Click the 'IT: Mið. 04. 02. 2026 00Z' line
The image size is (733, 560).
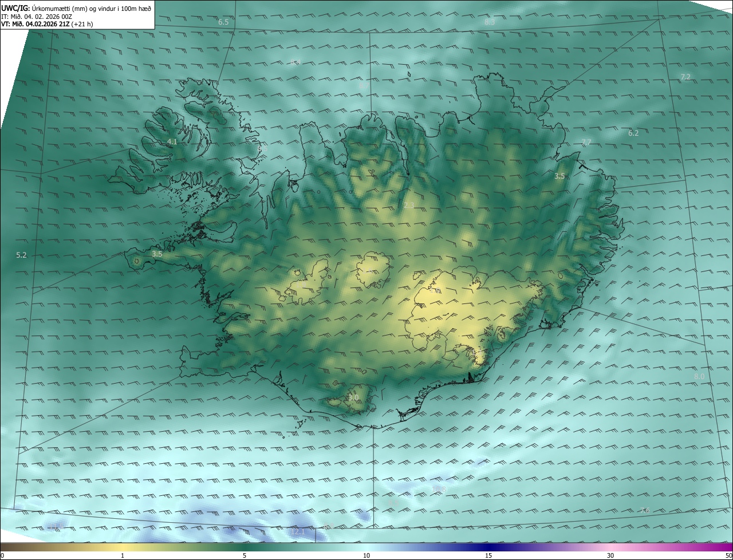[x=36, y=17]
